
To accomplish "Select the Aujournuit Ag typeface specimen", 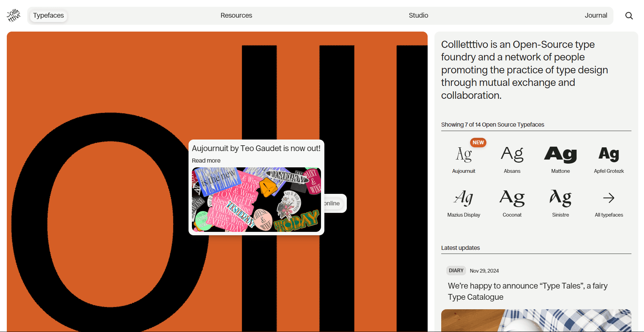I will point(464,154).
